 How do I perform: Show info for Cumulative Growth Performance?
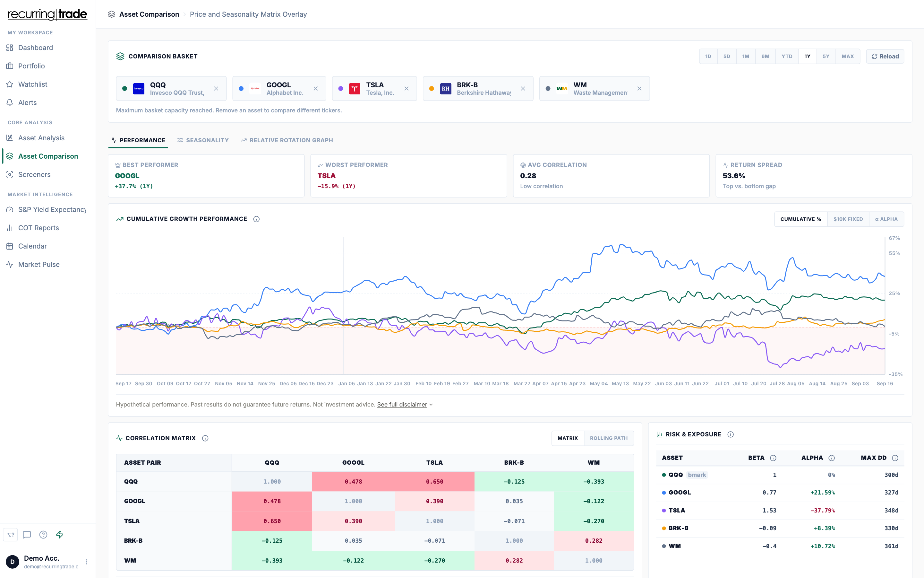(257, 219)
